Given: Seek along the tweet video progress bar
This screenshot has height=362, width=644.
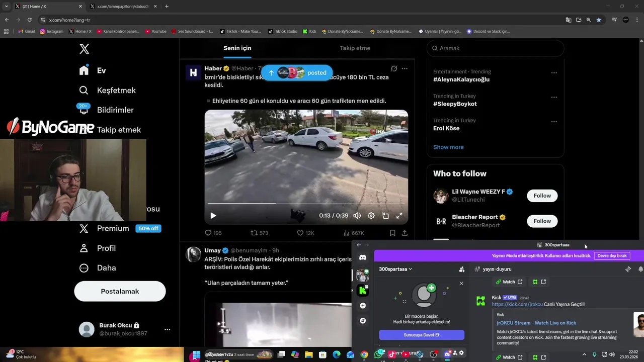Looking at the screenshot, I should [x=306, y=204].
